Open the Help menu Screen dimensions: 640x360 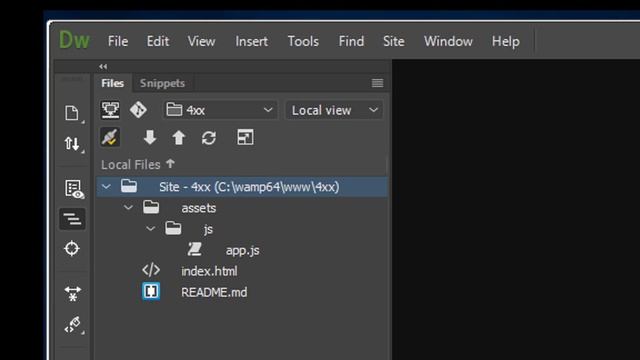505,41
